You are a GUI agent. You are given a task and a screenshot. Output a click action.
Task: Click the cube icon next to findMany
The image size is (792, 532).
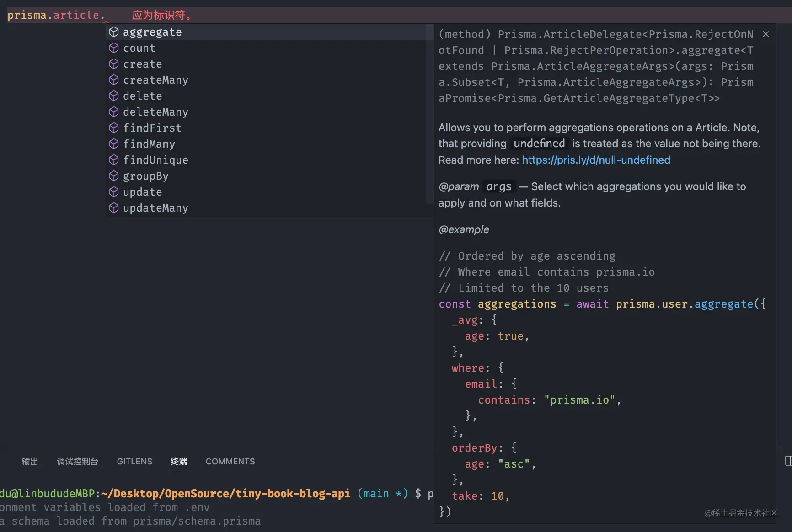coord(114,144)
